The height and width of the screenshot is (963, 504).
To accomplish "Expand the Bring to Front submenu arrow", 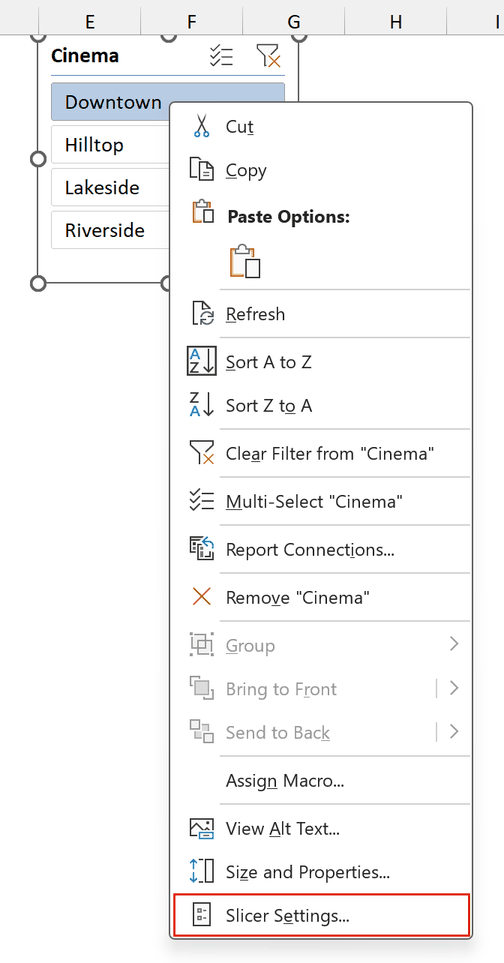I will point(454,688).
